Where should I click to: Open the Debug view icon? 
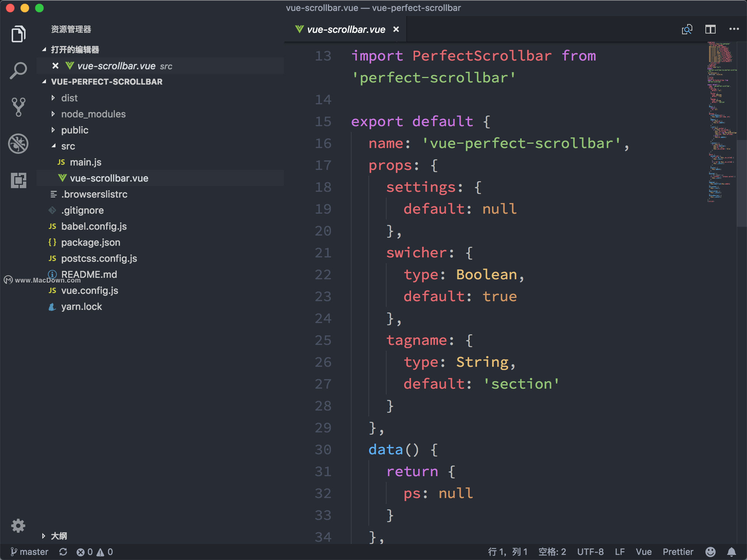point(18,143)
